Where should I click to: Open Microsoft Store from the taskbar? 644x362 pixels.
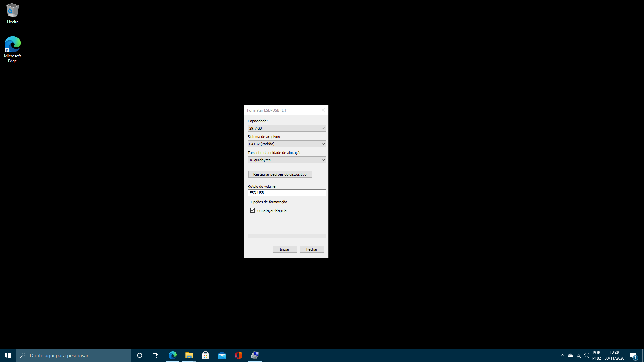coord(206,355)
